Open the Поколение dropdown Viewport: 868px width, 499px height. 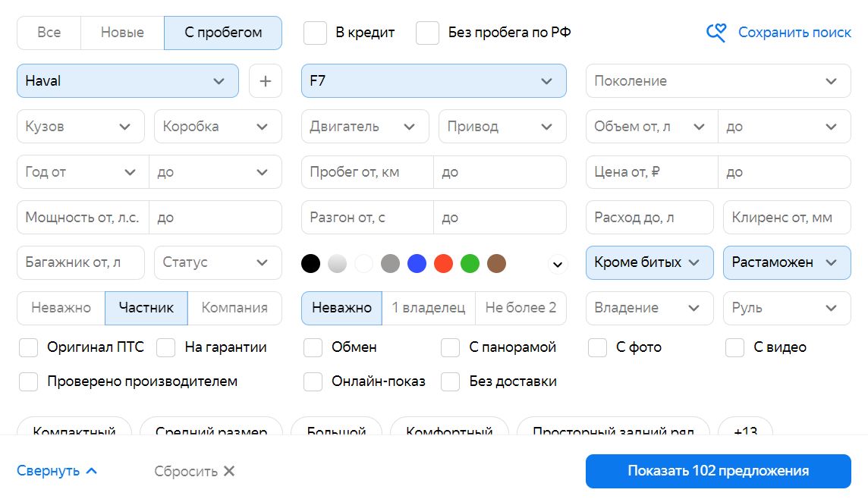pos(719,81)
